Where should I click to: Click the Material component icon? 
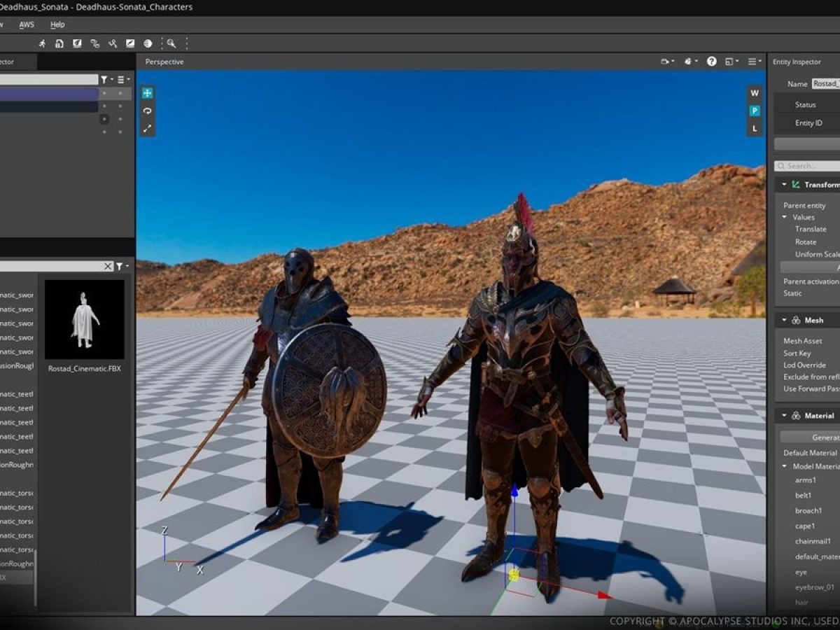pos(796,416)
